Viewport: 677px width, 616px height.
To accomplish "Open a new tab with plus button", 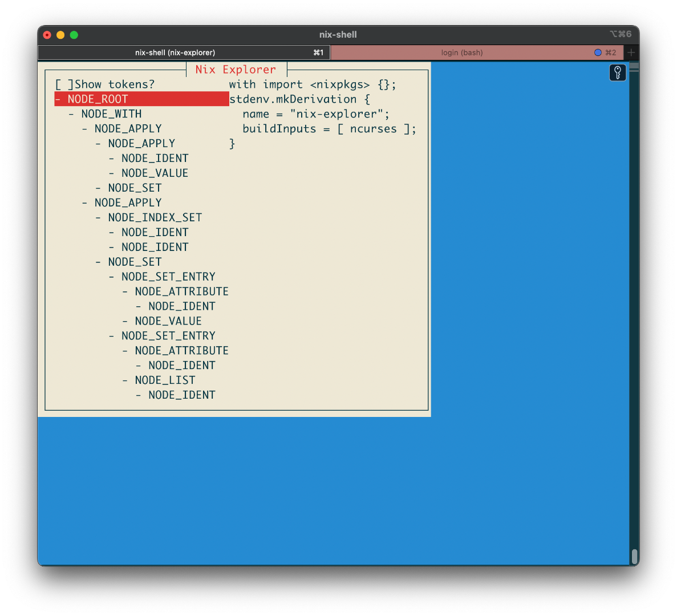I will [631, 52].
